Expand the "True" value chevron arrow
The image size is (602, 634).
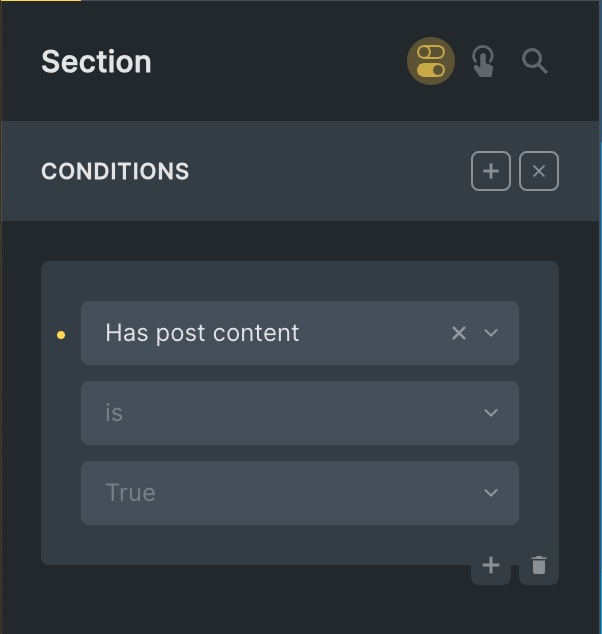tap(491, 493)
